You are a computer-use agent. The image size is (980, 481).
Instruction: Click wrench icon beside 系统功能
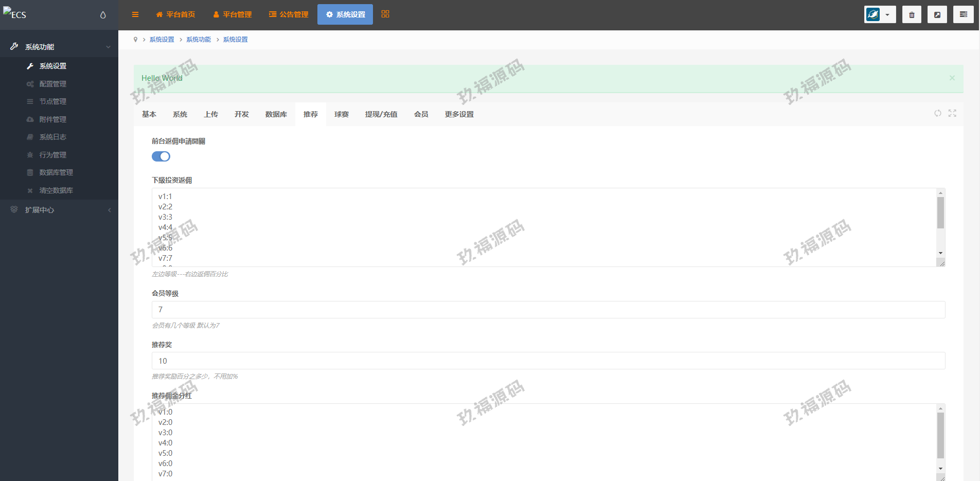[14, 46]
